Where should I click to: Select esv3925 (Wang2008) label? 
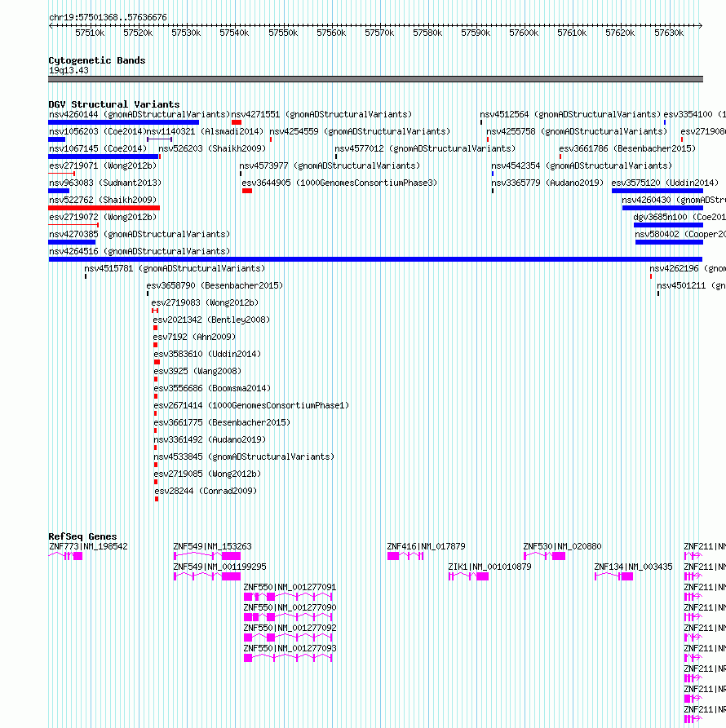tap(197, 371)
